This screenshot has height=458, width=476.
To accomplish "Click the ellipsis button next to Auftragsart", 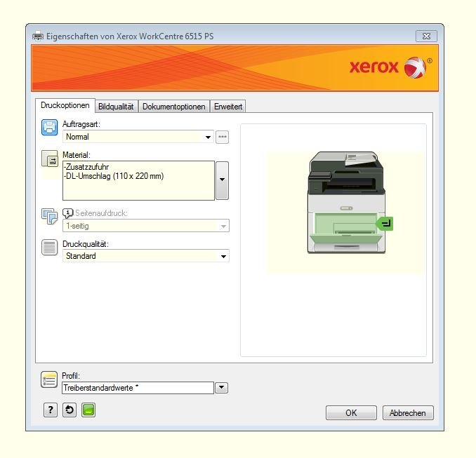I will point(223,137).
